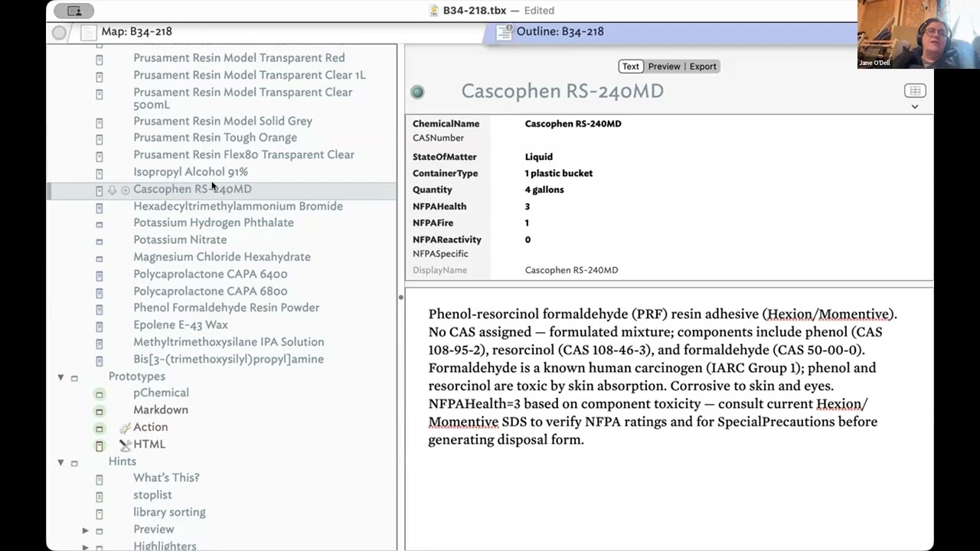
Task: Select Methyltrimethoxysilane IPA Solution note
Action: (228, 342)
